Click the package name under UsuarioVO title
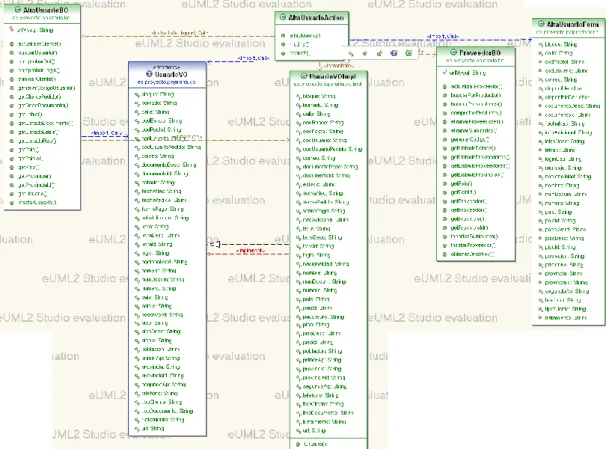 pos(167,82)
